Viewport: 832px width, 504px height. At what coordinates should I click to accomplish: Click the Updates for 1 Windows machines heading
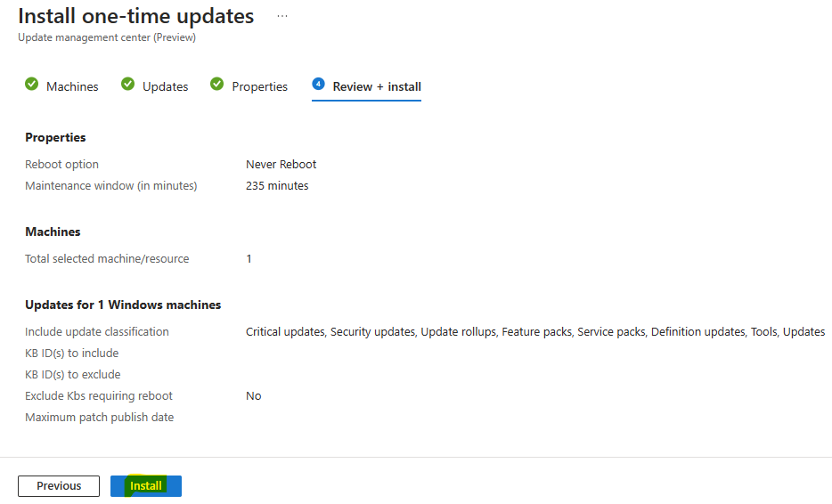tap(123, 305)
